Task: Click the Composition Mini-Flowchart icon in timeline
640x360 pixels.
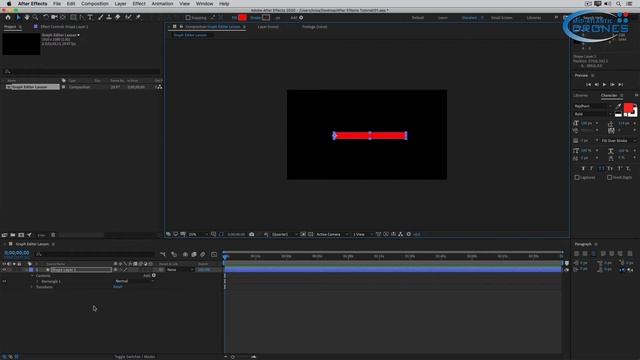Action: [x=163, y=254]
